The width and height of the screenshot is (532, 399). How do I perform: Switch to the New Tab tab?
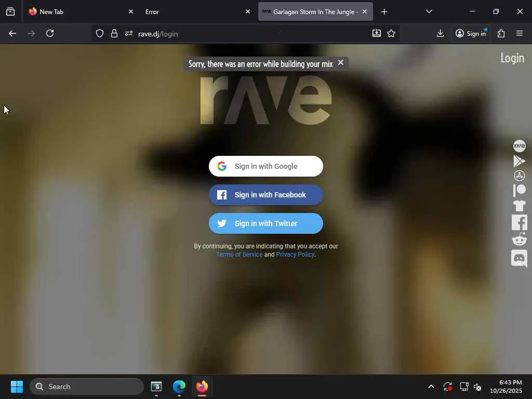point(81,12)
